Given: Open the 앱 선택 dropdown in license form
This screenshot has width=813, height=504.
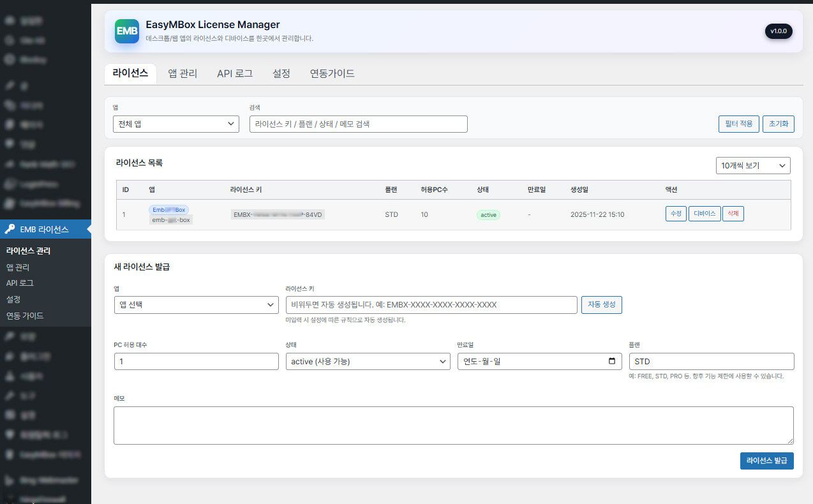Looking at the screenshot, I should coord(196,304).
